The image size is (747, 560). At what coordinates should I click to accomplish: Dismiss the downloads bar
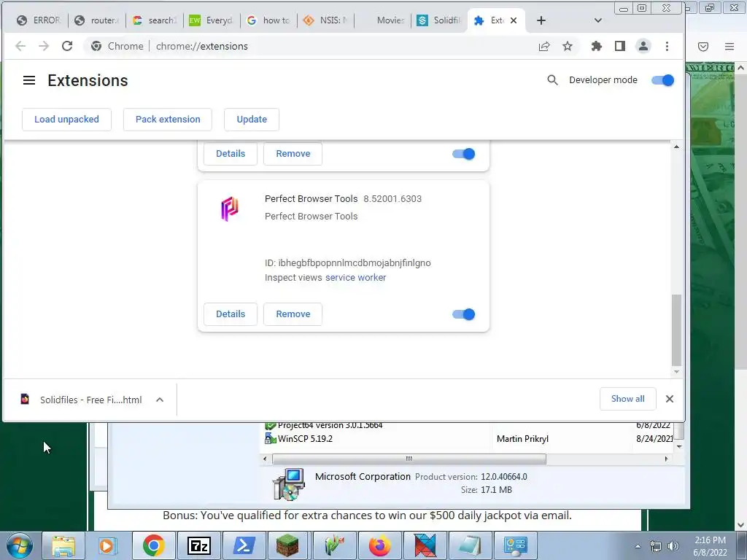670,399
